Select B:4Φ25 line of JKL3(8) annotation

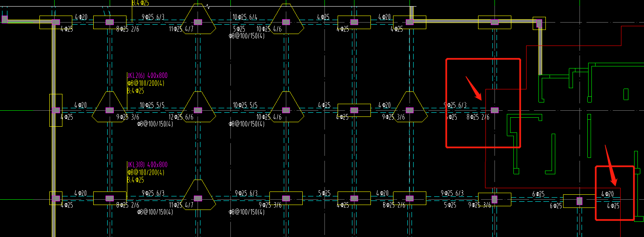[x=136, y=180]
